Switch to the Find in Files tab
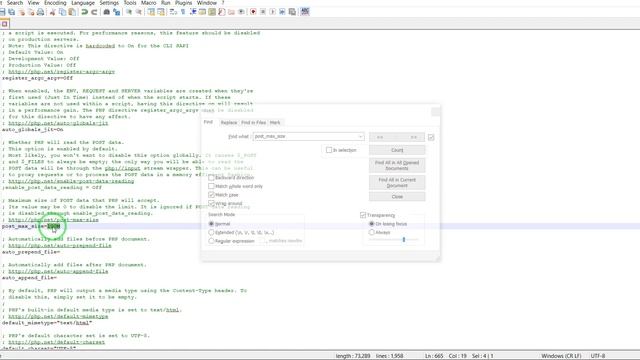Viewport: 640px width, 360px height. (x=253, y=122)
